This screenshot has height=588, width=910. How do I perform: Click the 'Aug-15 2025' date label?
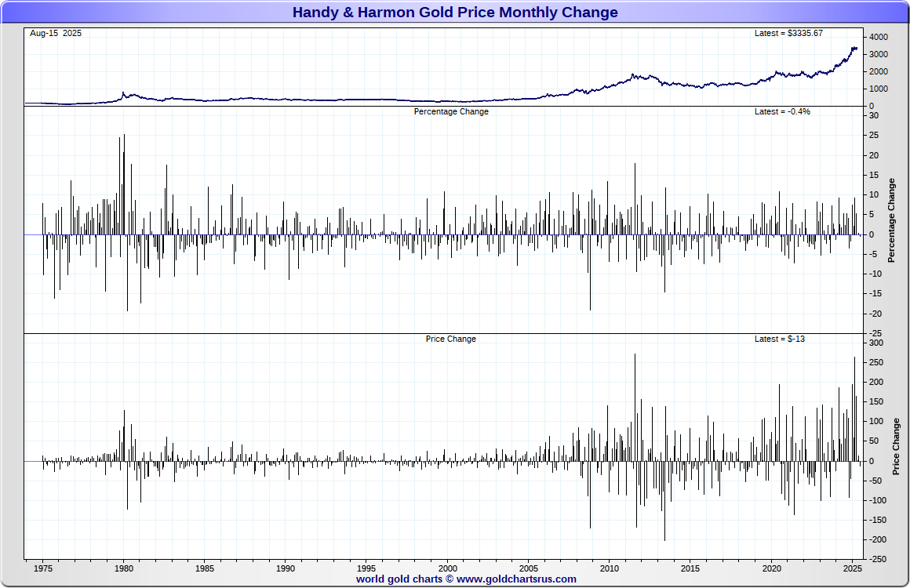click(x=56, y=33)
